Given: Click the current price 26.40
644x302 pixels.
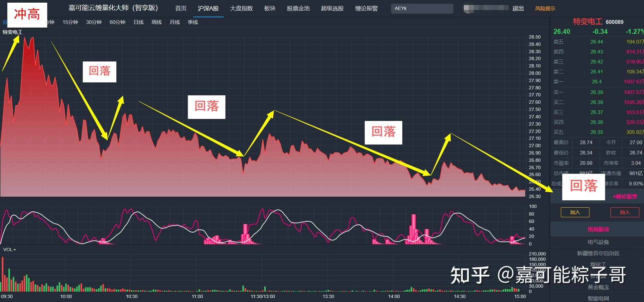Looking at the screenshot, I should 562,32.
